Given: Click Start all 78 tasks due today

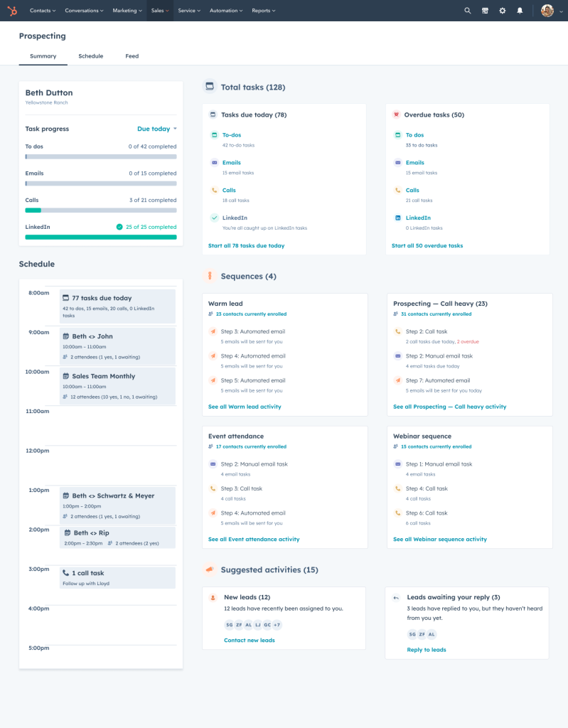Looking at the screenshot, I should (x=246, y=246).
